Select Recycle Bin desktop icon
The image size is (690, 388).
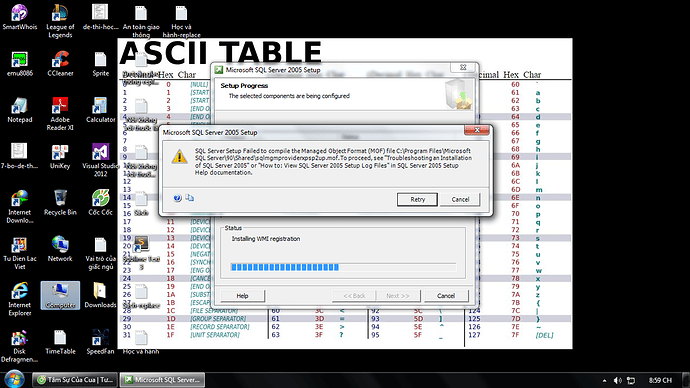tap(60, 203)
